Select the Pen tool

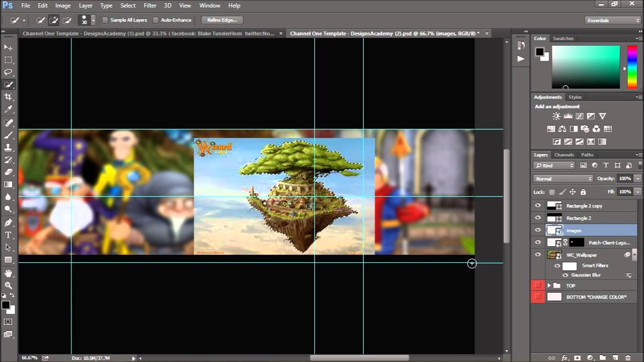click(9, 223)
